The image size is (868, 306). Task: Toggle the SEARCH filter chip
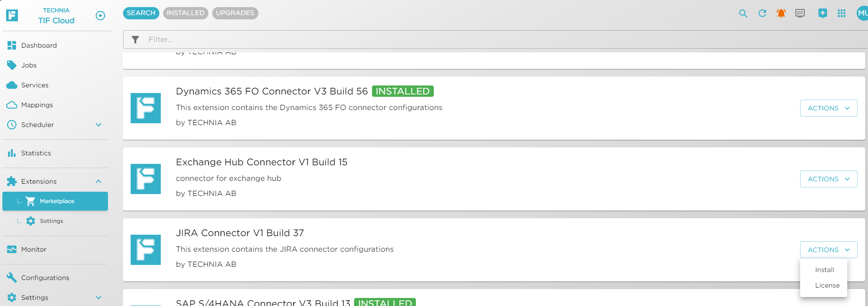(141, 13)
